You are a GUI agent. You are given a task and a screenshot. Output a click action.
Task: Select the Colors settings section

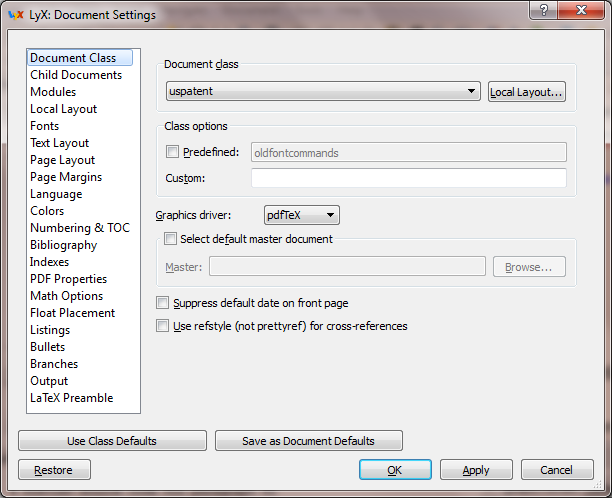(47, 211)
